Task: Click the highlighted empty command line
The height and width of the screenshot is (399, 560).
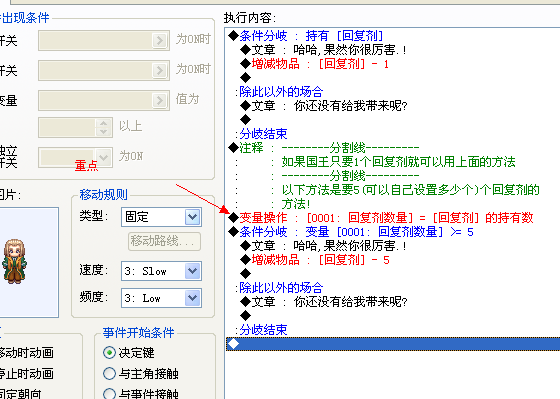Action: pyautogui.click(x=393, y=344)
